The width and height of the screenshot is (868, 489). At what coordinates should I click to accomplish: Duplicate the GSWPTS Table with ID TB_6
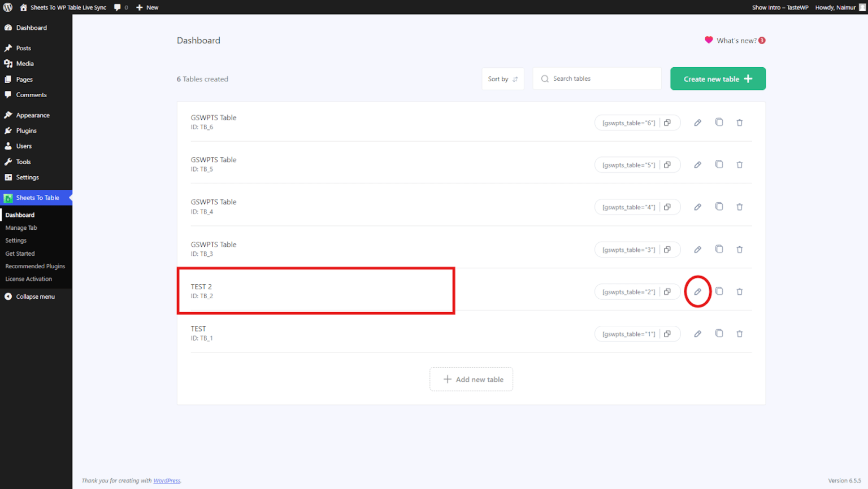point(718,122)
